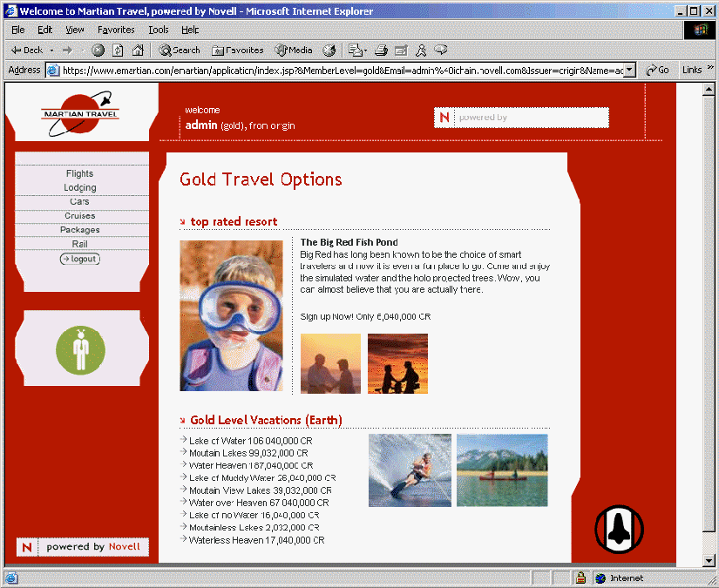Click the sunset cyclists silhouette photo
The height and width of the screenshot is (588, 719).
point(397,363)
